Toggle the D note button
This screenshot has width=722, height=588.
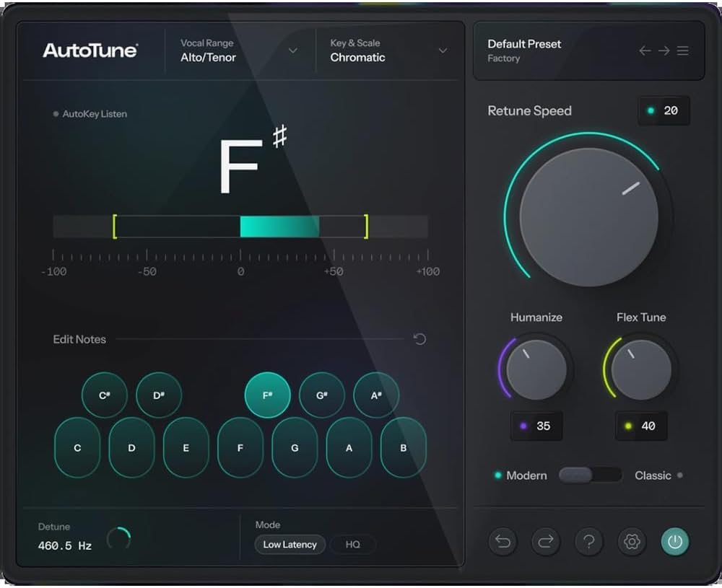pyautogui.click(x=131, y=447)
